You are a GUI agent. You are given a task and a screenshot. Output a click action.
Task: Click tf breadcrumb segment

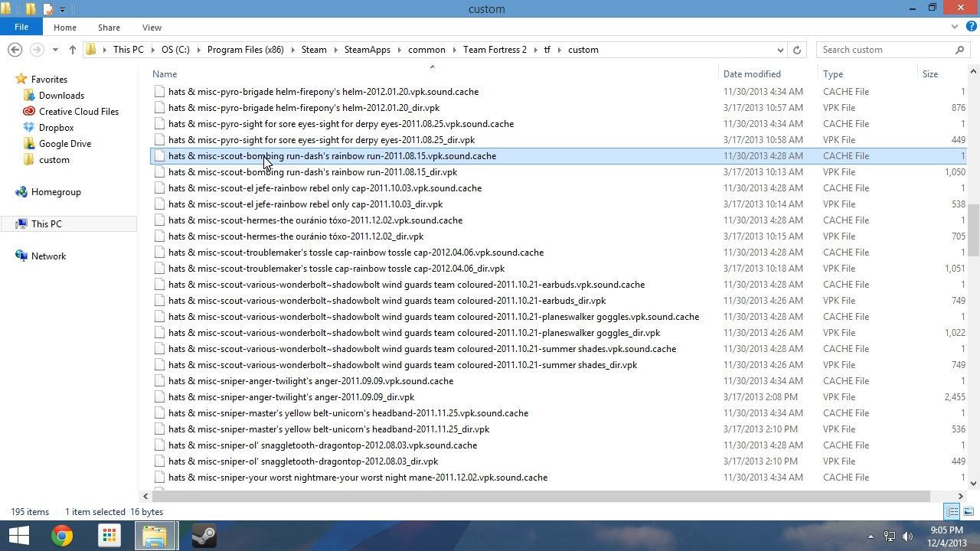[547, 50]
